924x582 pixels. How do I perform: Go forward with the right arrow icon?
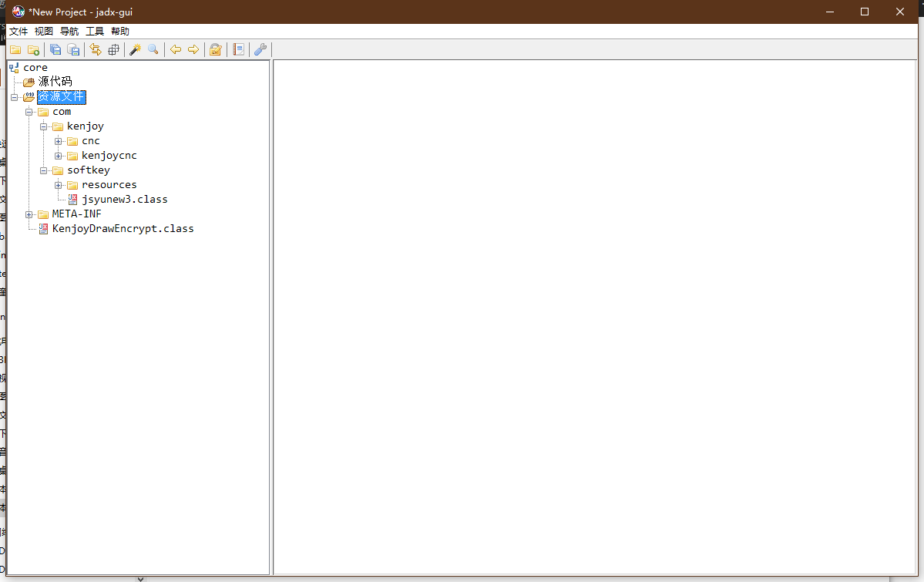click(x=193, y=50)
